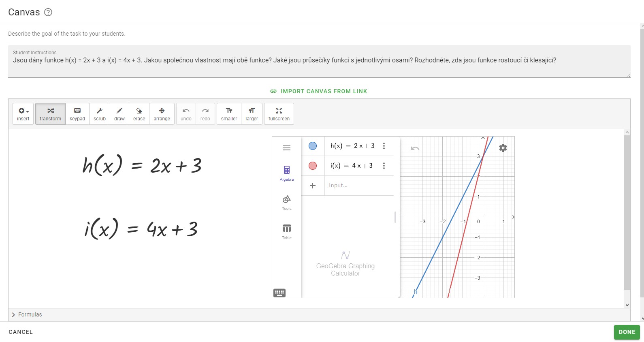Select the erase tool
Image resolution: width=644 pixels, height=342 pixels.
pyautogui.click(x=139, y=114)
